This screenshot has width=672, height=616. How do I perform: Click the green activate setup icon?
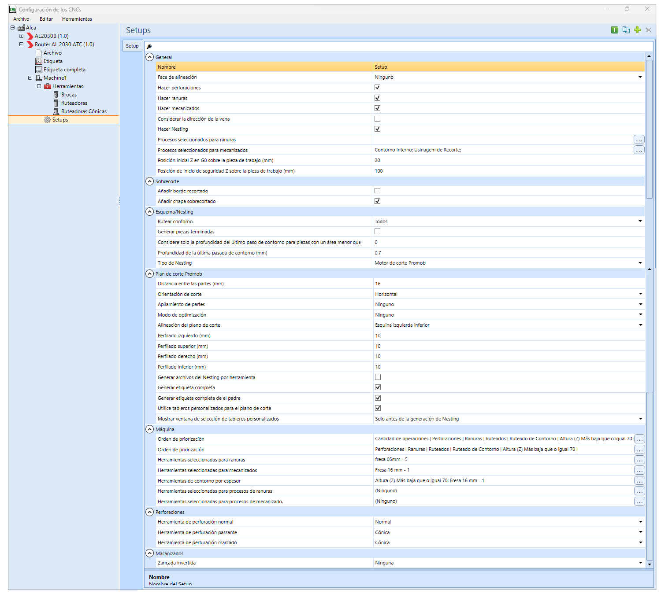(614, 30)
